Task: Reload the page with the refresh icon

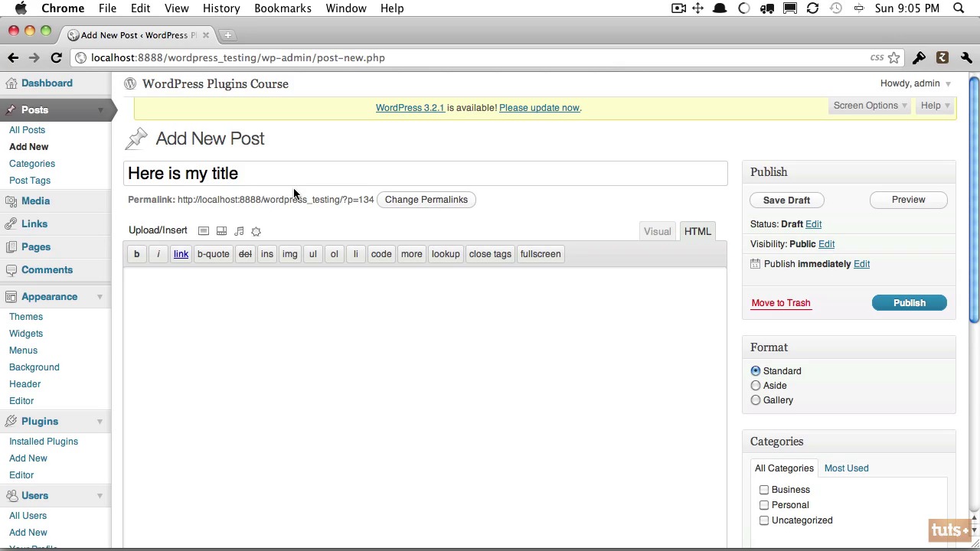Action: (x=56, y=57)
